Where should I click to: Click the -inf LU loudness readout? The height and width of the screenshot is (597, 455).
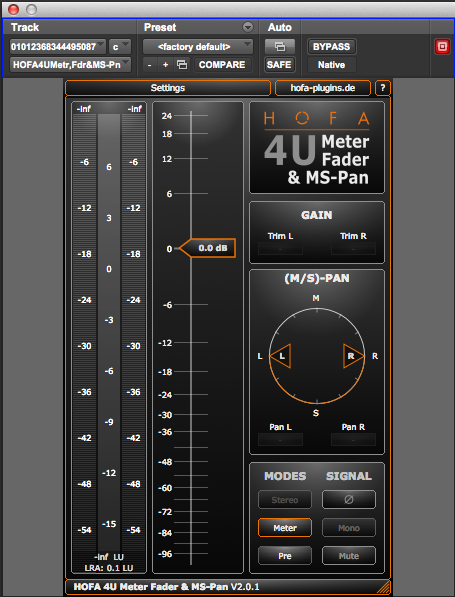[109, 557]
